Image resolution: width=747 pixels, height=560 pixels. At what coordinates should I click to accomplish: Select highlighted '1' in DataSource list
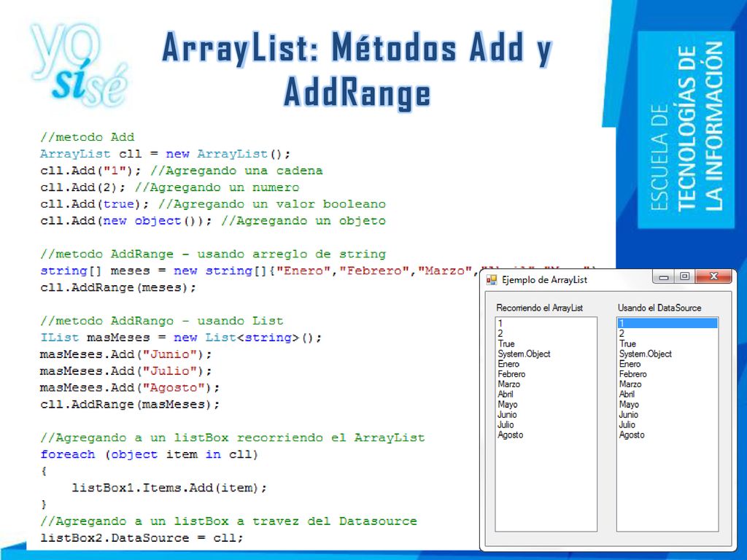(667, 323)
